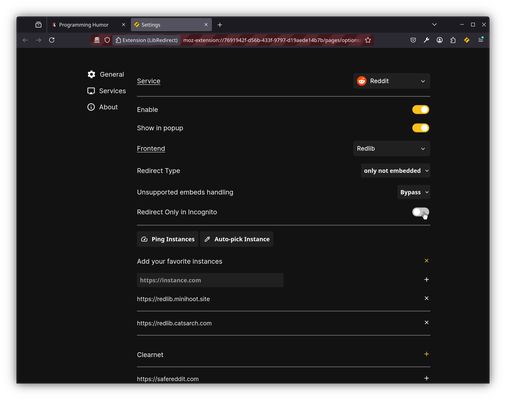The height and width of the screenshot is (400, 506).
Task: Bookmark this page with star icon
Action: click(368, 40)
